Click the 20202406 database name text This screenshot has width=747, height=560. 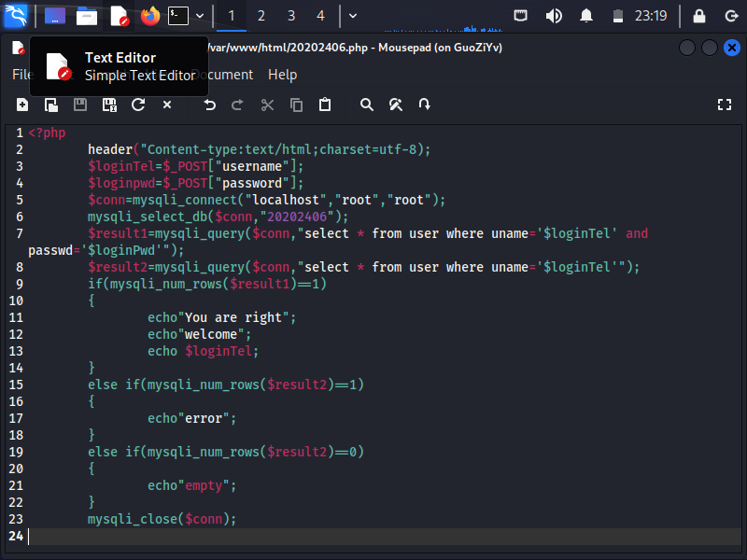[297, 217]
